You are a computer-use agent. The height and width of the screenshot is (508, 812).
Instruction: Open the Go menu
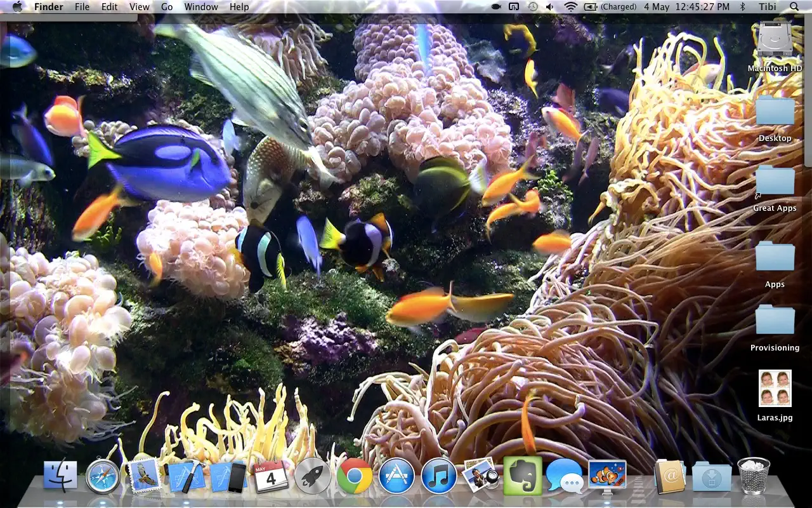[x=167, y=7]
